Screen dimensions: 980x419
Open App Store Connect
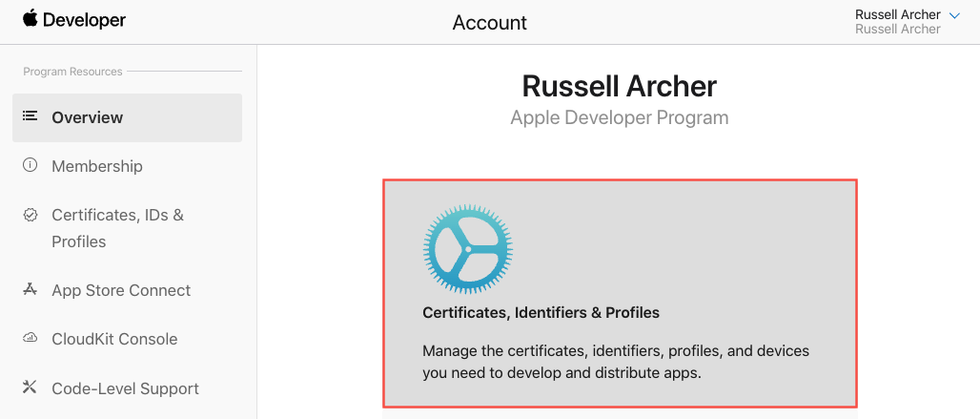pos(121,290)
